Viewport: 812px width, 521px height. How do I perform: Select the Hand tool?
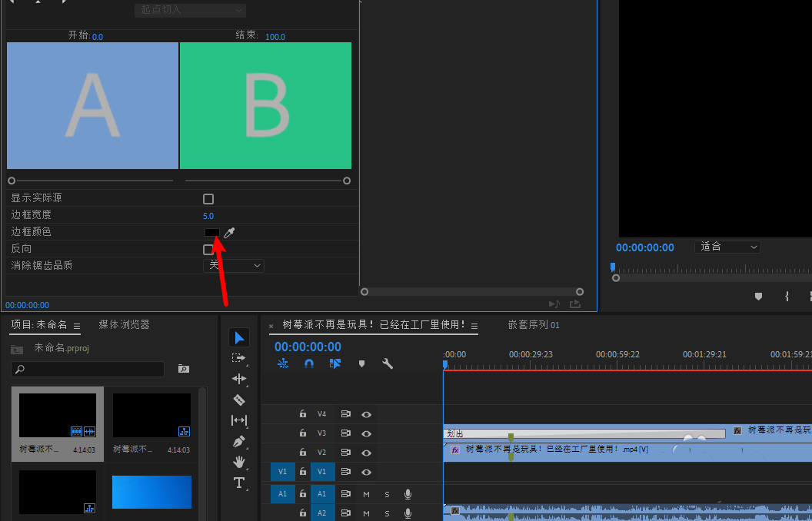pyautogui.click(x=239, y=462)
